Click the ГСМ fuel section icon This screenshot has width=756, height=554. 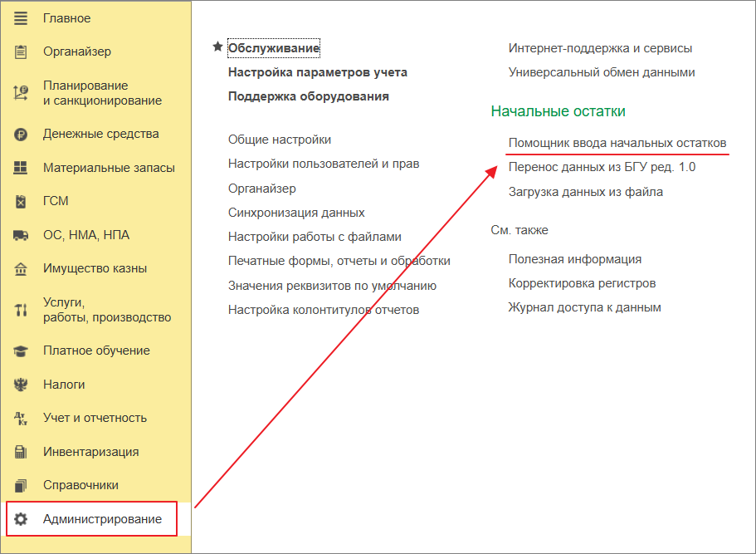pos(20,200)
